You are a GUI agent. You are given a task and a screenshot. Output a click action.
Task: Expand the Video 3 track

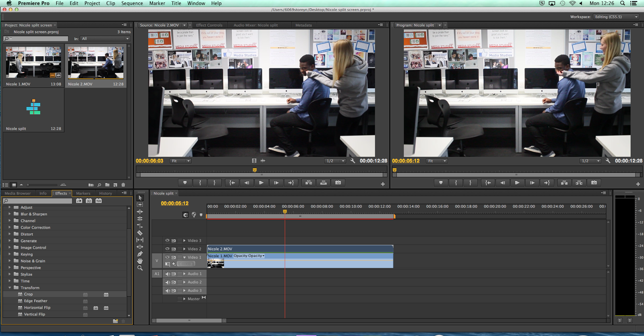(x=184, y=241)
